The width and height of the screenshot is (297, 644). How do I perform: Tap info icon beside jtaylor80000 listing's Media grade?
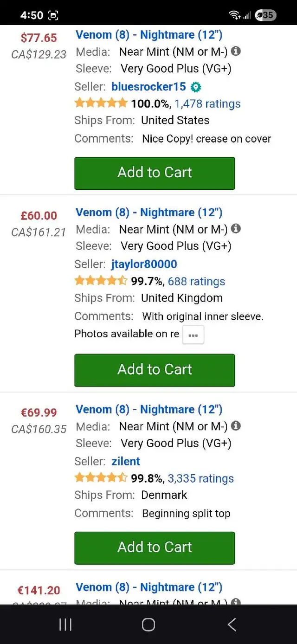coord(236,229)
